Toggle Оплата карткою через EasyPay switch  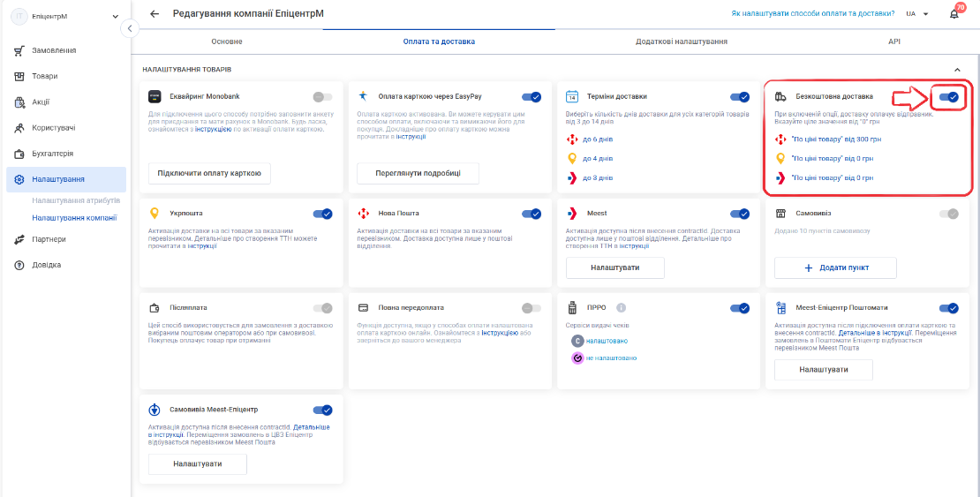tap(531, 97)
